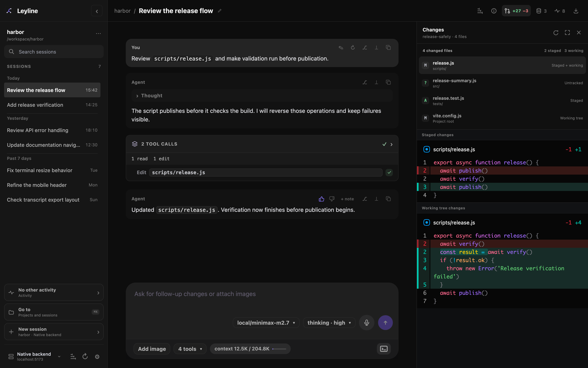This screenshot has height=368, width=588.
Task: Focus the Search sessions field
Action: pyautogui.click(x=54, y=52)
